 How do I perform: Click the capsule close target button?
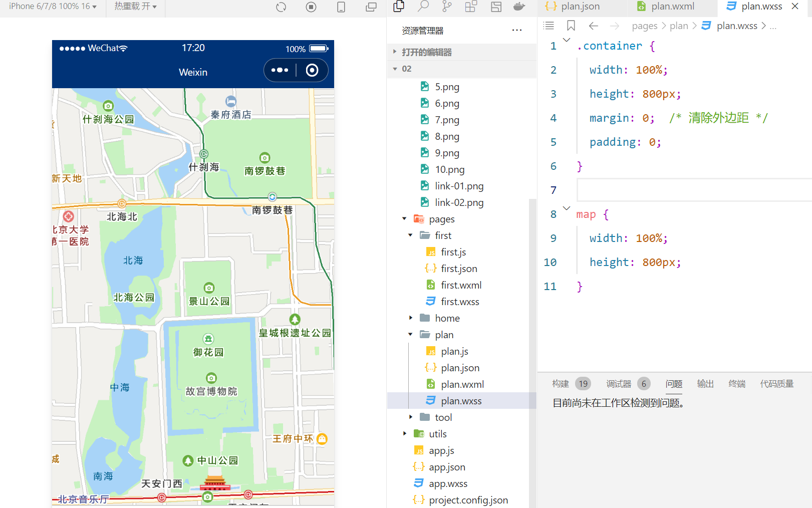click(312, 70)
